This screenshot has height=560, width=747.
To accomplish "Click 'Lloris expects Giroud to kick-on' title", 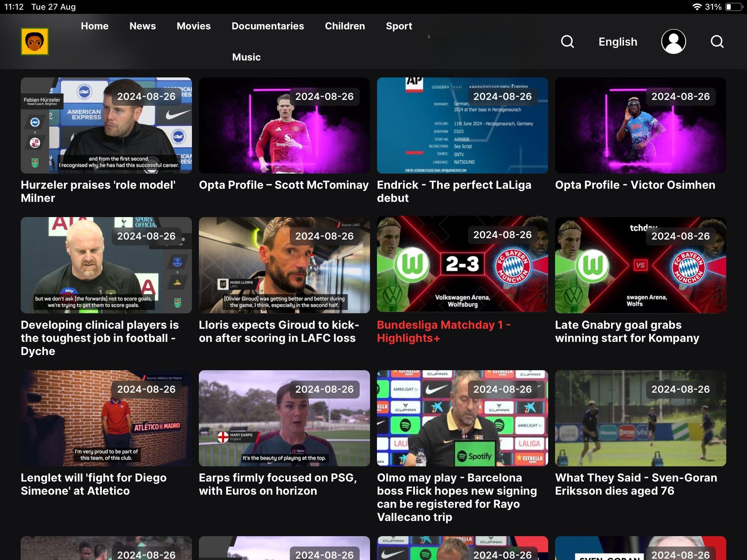I will [x=279, y=331].
